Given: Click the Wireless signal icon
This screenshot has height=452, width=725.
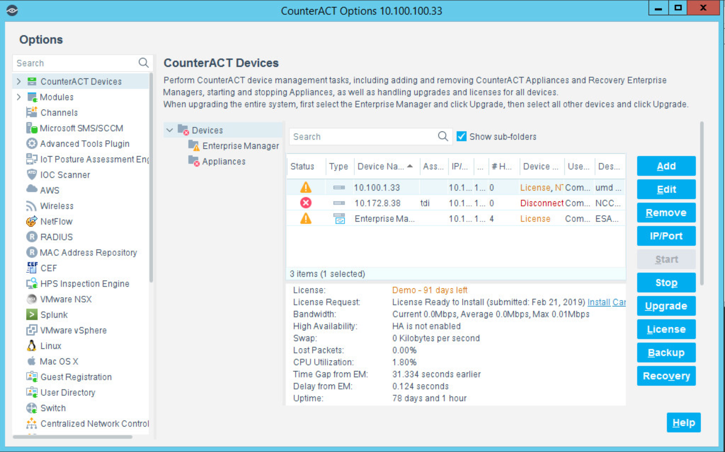Looking at the screenshot, I should [x=31, y=206].
